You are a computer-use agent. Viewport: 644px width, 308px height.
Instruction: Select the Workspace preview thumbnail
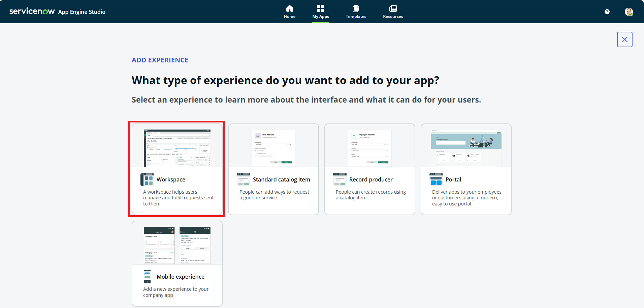177,148
